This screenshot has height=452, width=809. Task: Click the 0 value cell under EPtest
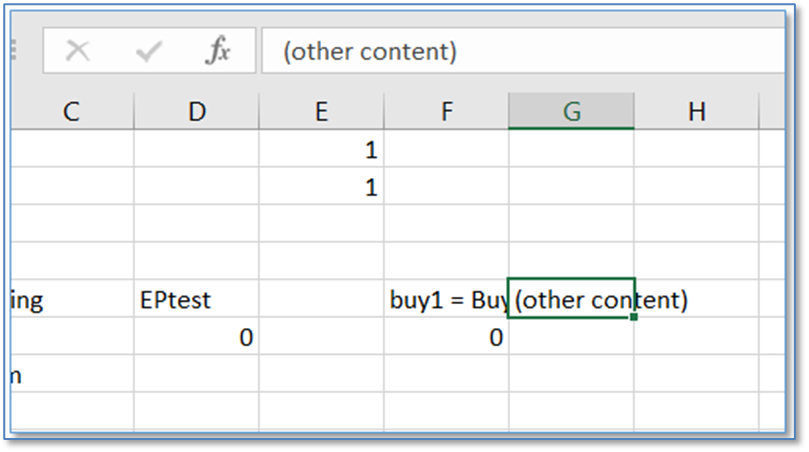(x=196, y=338)
